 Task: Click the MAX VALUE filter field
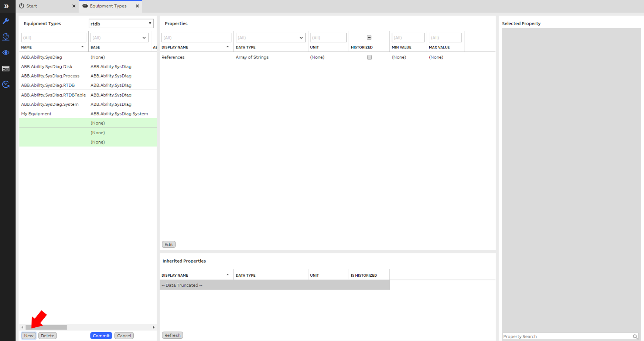pos(445,38)
